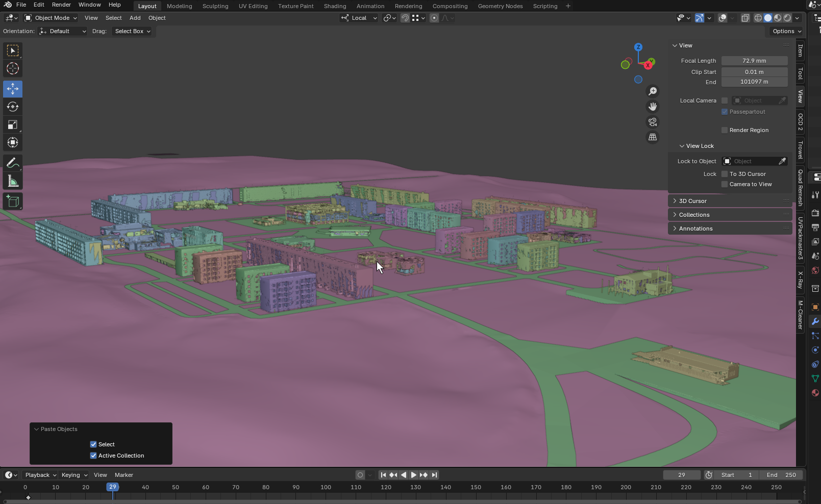Screen dimensions: 821x504
Task: Enable Lock To 3D Cursor checkbox
Action: click(725, 174)
